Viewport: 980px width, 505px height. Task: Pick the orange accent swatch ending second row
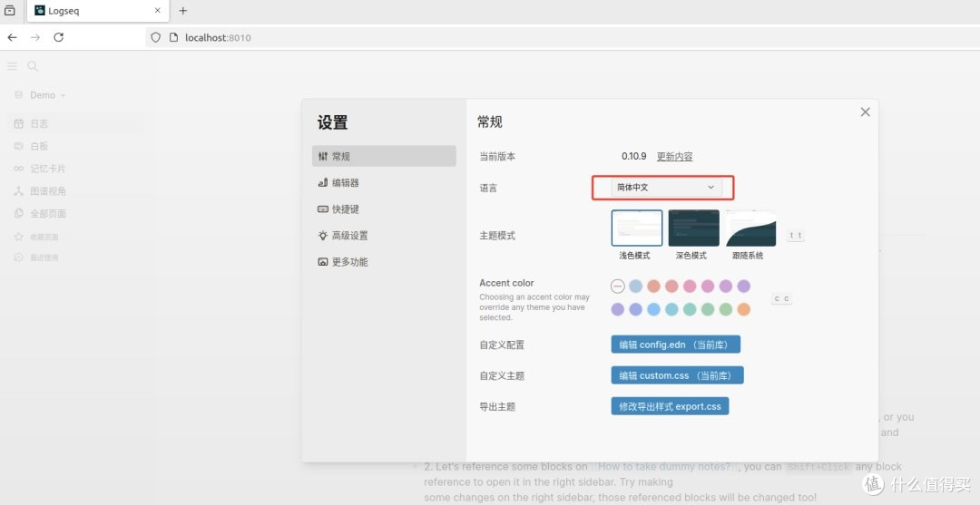pos(744,309)
